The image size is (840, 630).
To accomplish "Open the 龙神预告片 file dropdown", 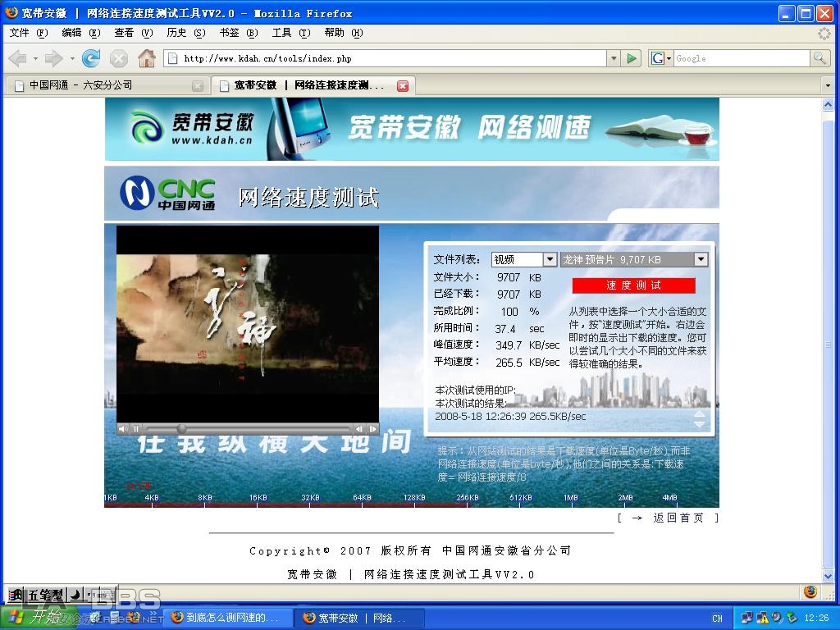I will (701, 258).
